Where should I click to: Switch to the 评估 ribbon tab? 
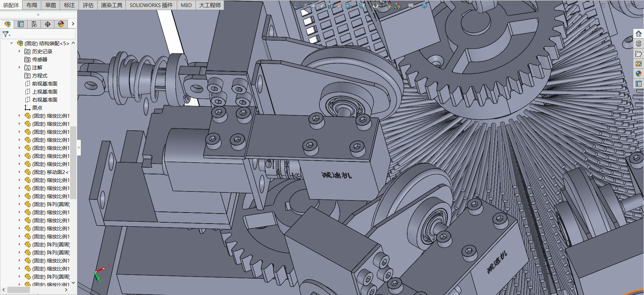[x=88, y=5]
